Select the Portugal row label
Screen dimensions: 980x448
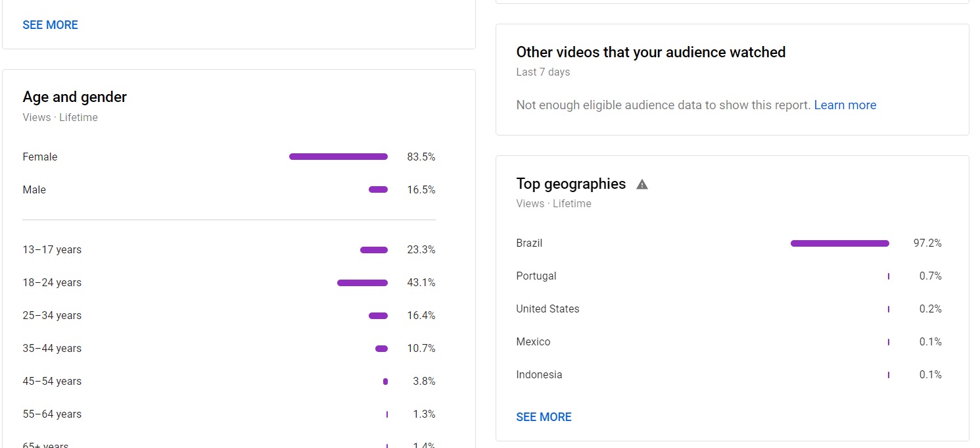pyautogui.click(x=536, y=276)
